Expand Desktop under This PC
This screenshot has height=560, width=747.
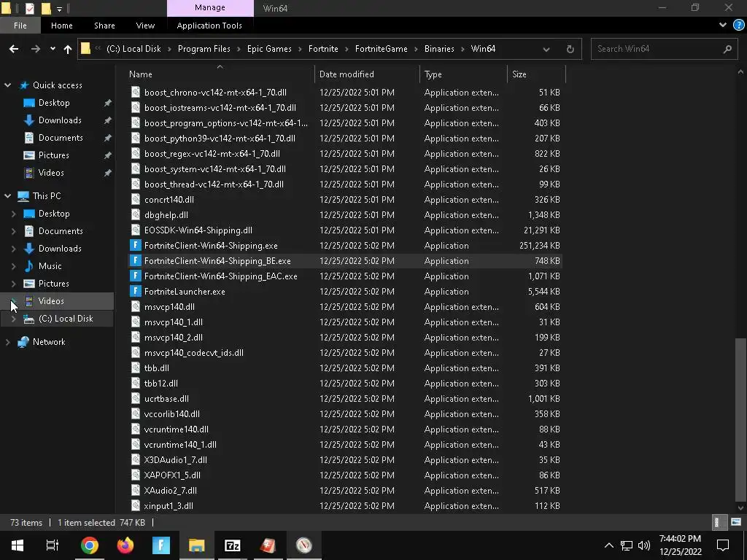pyautogui.click(x=13, y=214)
